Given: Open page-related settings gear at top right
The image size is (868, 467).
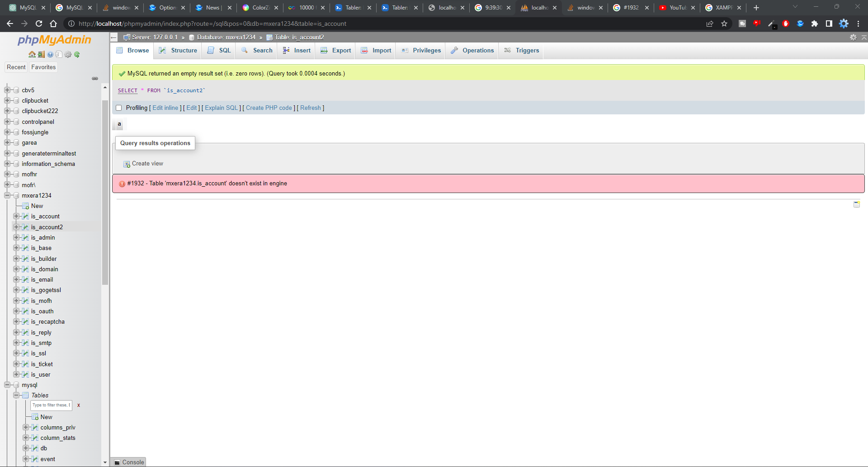Looking at the screenshot, I should pos(853,38).
